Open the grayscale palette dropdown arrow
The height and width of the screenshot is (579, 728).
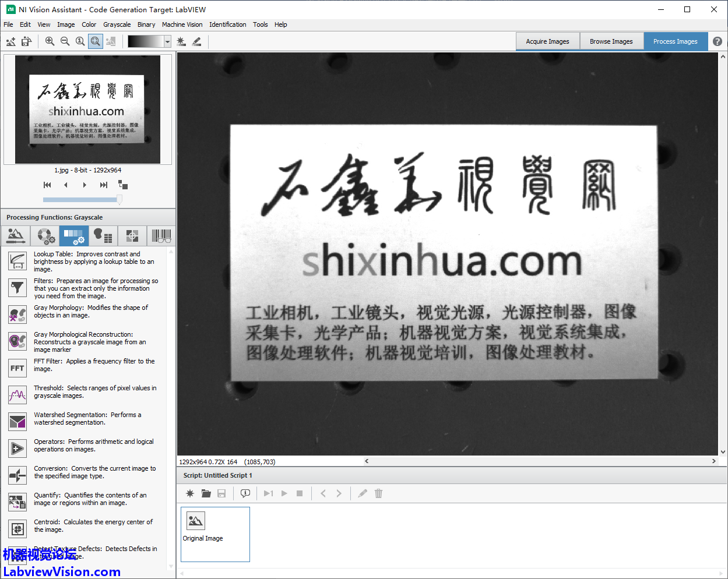(x=167, y=41)
